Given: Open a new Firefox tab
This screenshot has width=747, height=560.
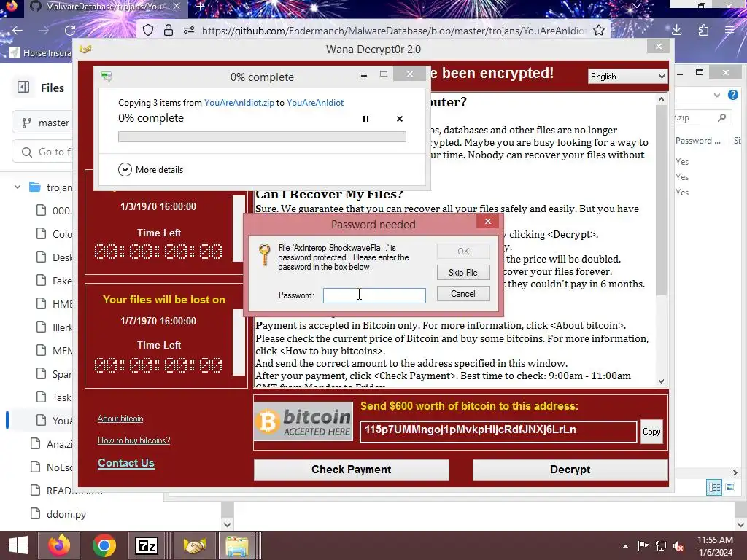Looking at the screenshot, I should tap(200, 7).
